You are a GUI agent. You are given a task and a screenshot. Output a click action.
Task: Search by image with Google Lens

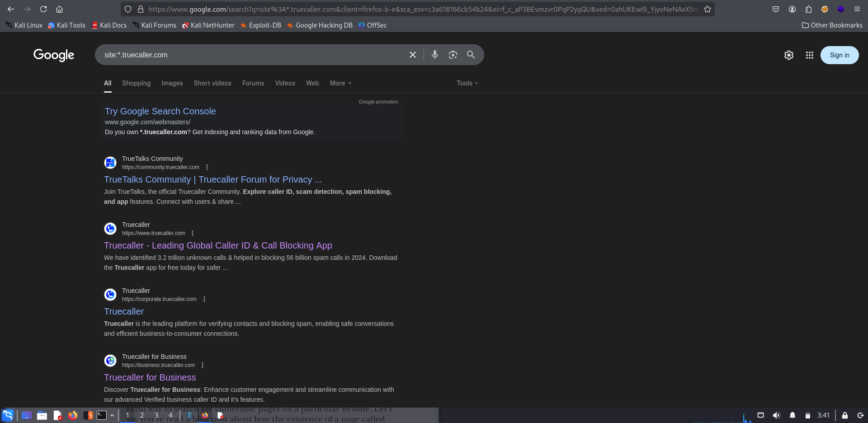point(453,55)
